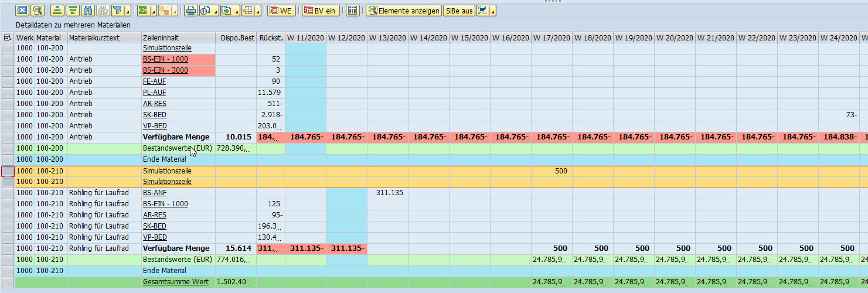Toggle BV ein display
This screenshot has width=868, height=293.
coord(321,11)
